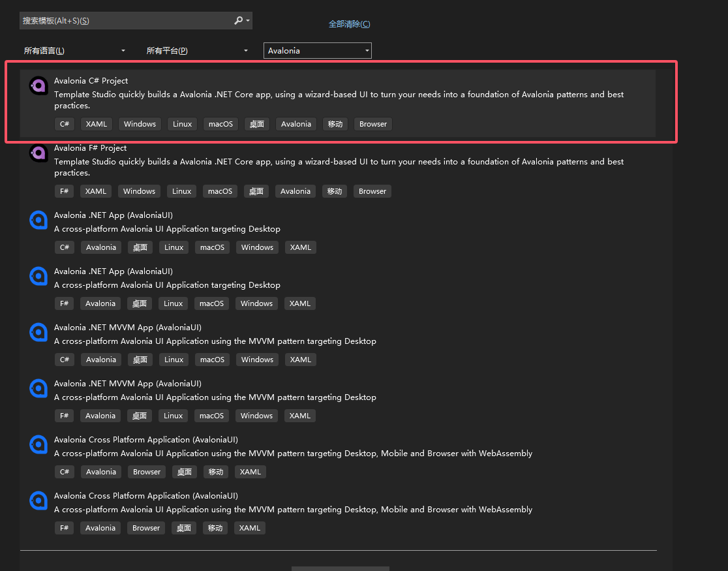Select Avalonia .NET App title tagged C#
Screen dimensions: 728x571
point(114,215)
